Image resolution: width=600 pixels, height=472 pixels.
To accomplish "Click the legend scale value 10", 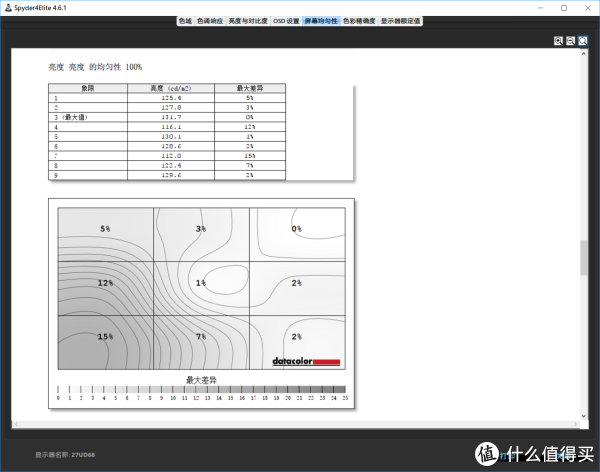I will pos(173,398).
